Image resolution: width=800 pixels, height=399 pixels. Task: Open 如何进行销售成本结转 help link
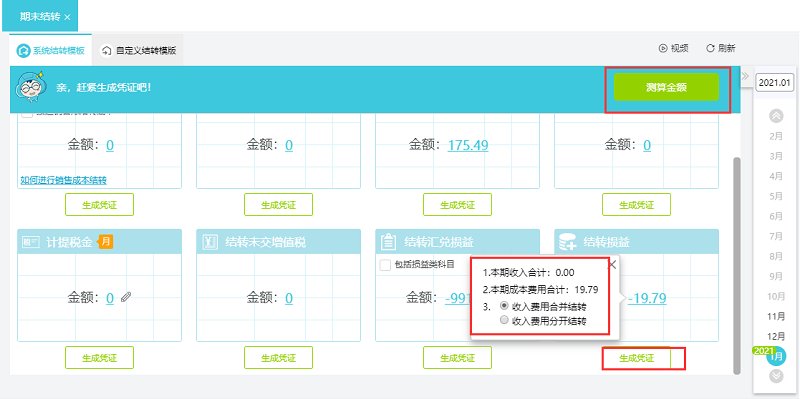click(x=63, y=180)
